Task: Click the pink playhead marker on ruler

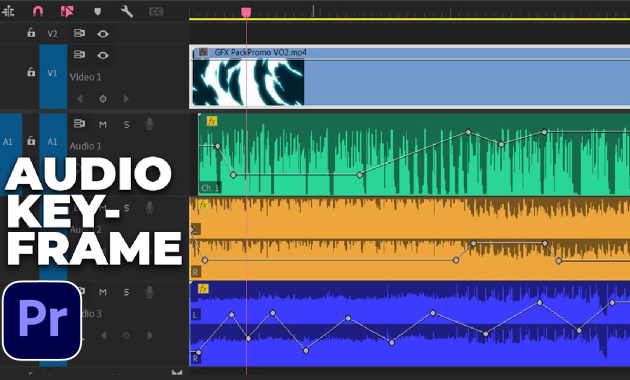Action: tap(246, 12)
